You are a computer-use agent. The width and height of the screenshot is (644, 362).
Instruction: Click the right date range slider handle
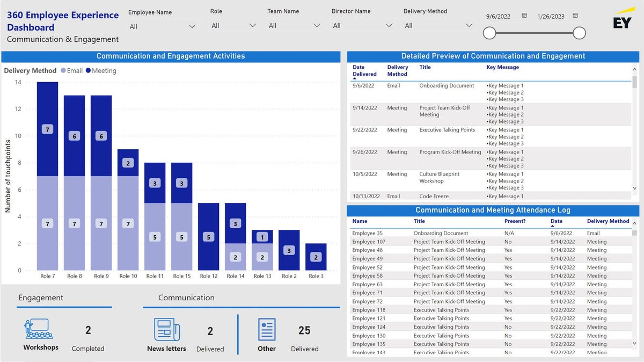point(579,33)
